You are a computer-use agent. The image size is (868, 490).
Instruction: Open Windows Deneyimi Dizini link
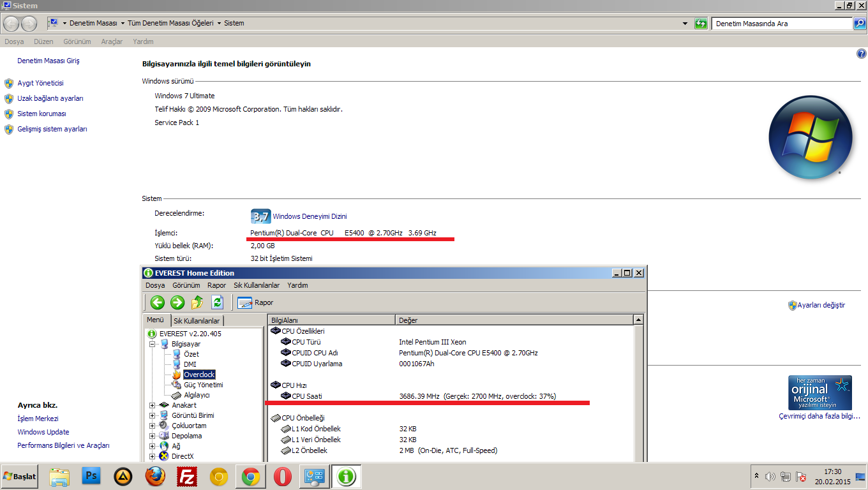click(x=310, y=216)
